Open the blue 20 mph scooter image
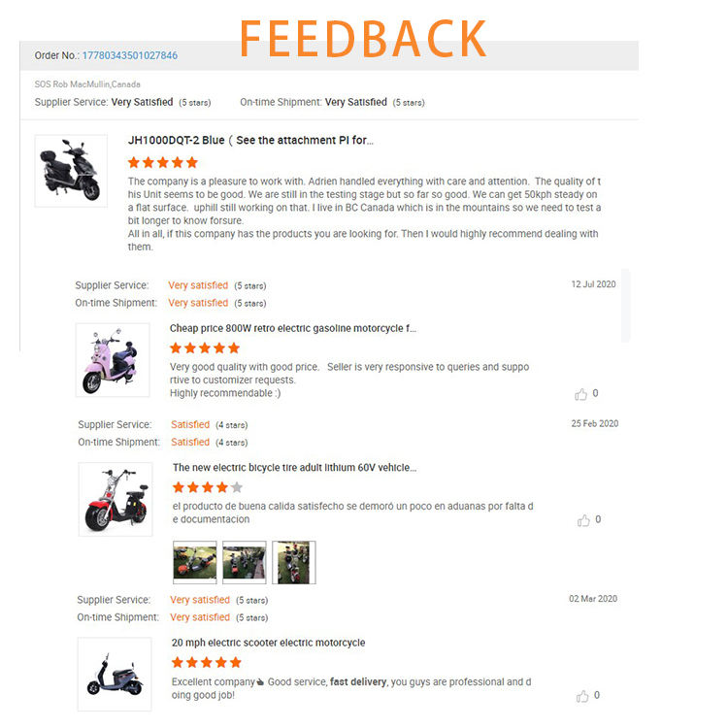The height and width of the screenshot is (728, 728). point(115,675)
